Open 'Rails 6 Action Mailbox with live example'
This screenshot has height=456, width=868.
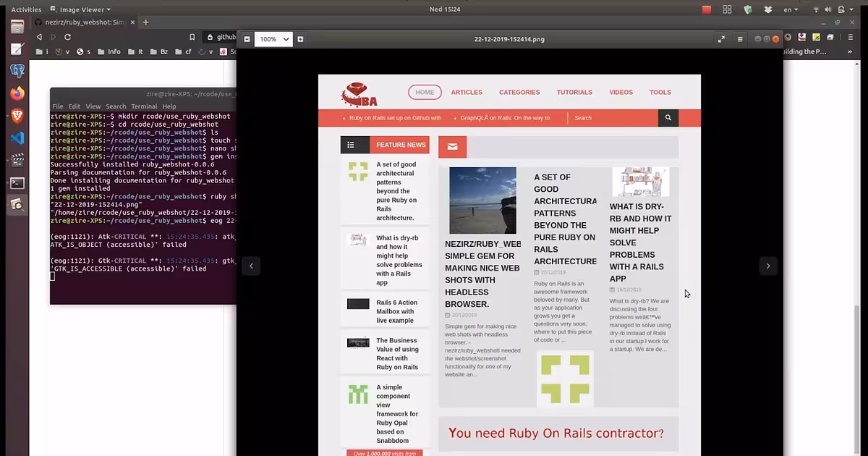[396, 311]
